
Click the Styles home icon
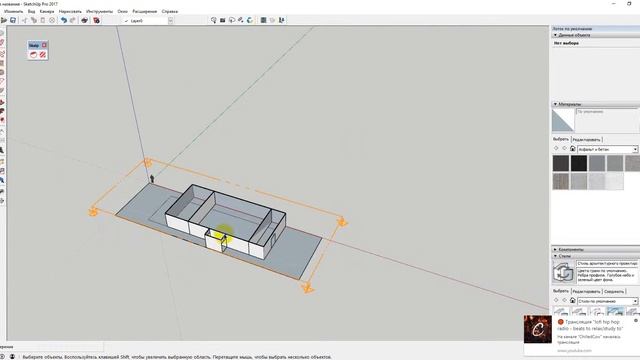click(572, 300)
